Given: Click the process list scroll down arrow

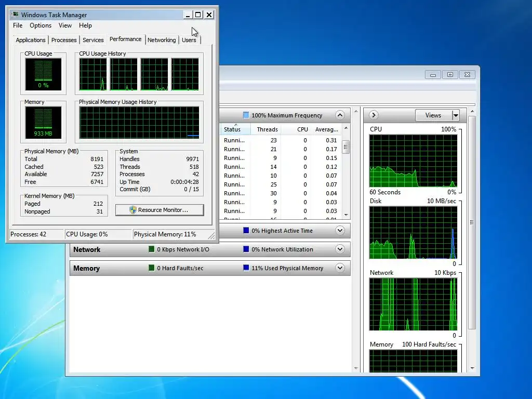Looking at the screenshot, I should [345, 215].
